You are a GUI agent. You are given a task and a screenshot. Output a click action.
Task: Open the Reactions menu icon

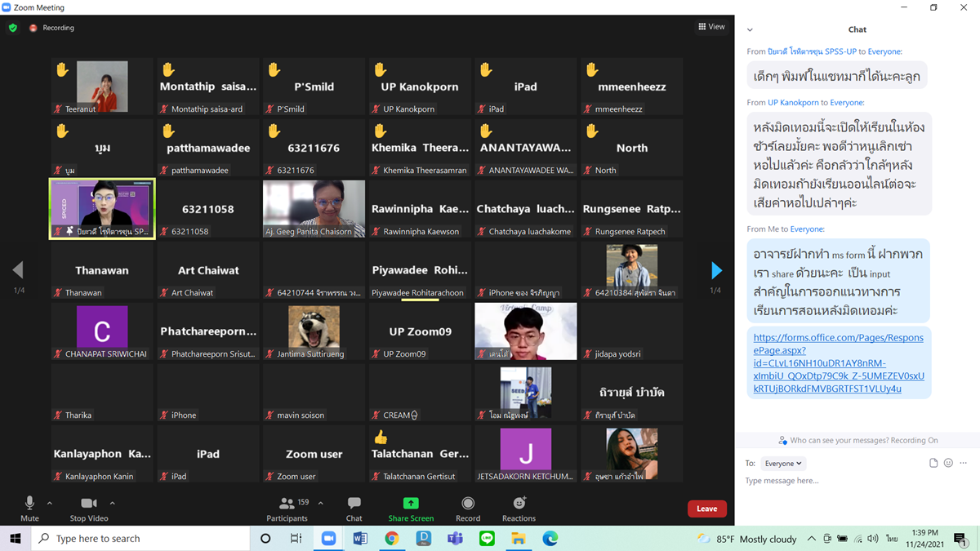[x=519, y=504]
